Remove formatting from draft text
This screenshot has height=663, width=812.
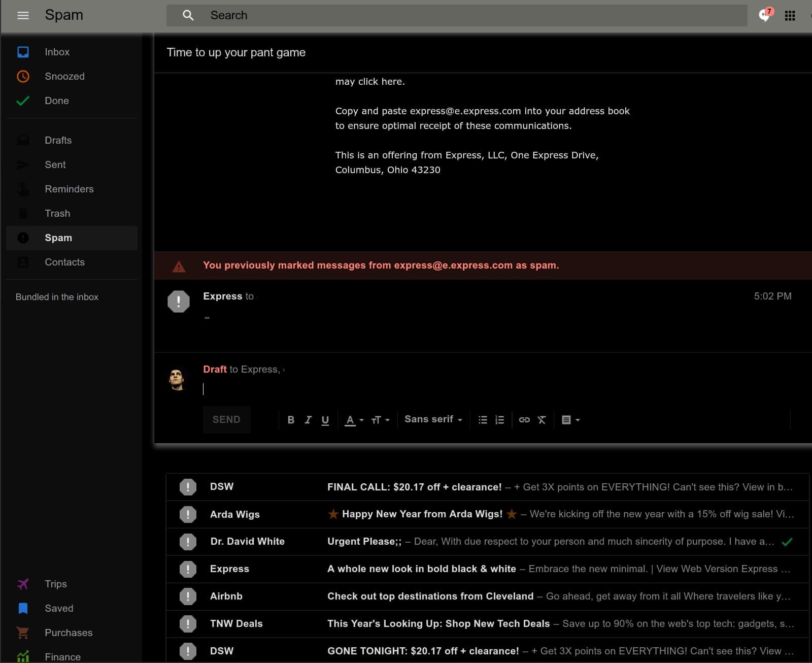tap(542, 420)
